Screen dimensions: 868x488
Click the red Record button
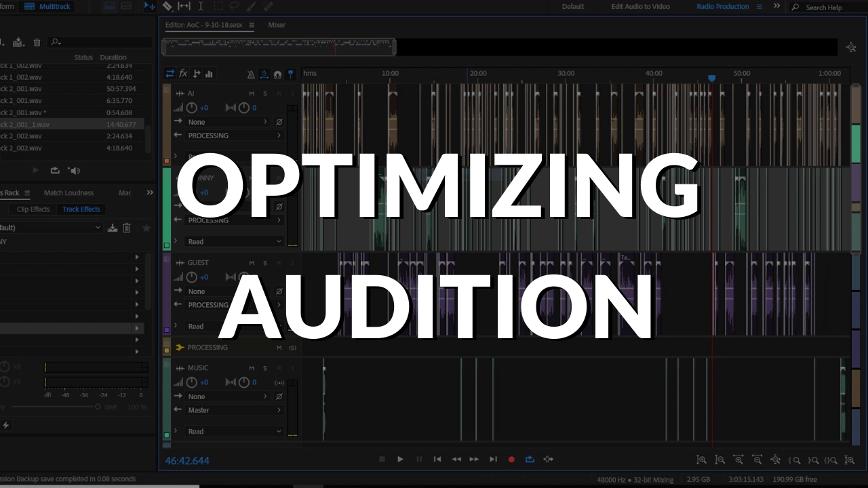pyautogui.click(x=511, y=460)
